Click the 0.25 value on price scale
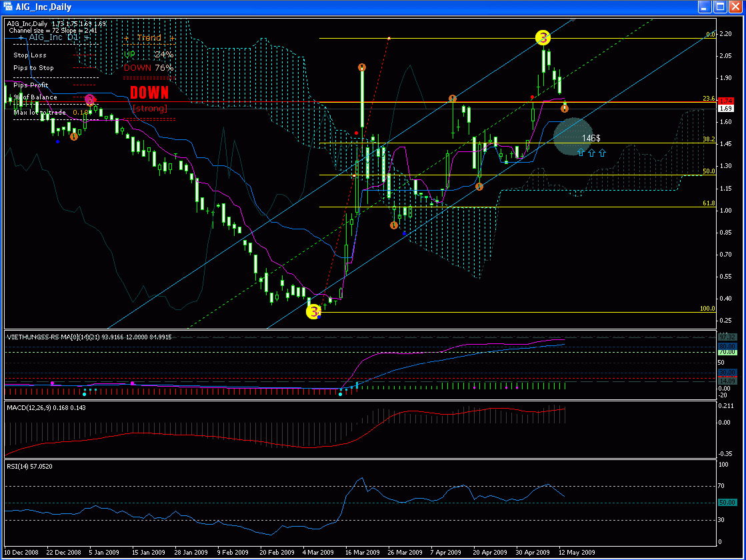Screen dimensions: 746x560 725,320
